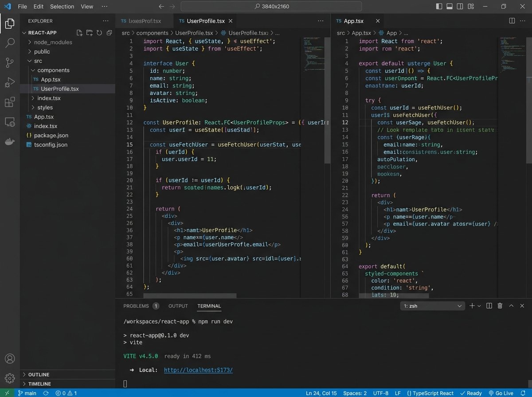Synchronize changes icon next to main
This screenshot has width=532, height=397.
tap(46, 393)
